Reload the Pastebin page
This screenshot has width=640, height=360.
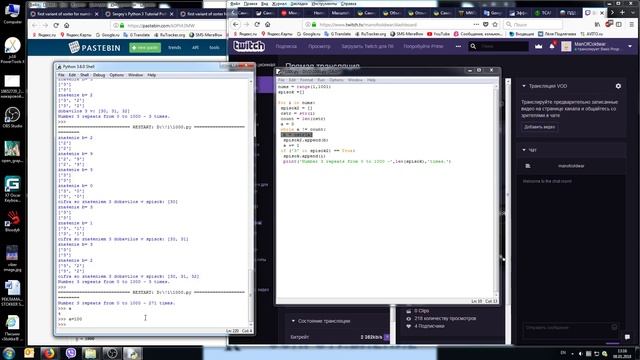pyautogui.click(x=56, y=25)
